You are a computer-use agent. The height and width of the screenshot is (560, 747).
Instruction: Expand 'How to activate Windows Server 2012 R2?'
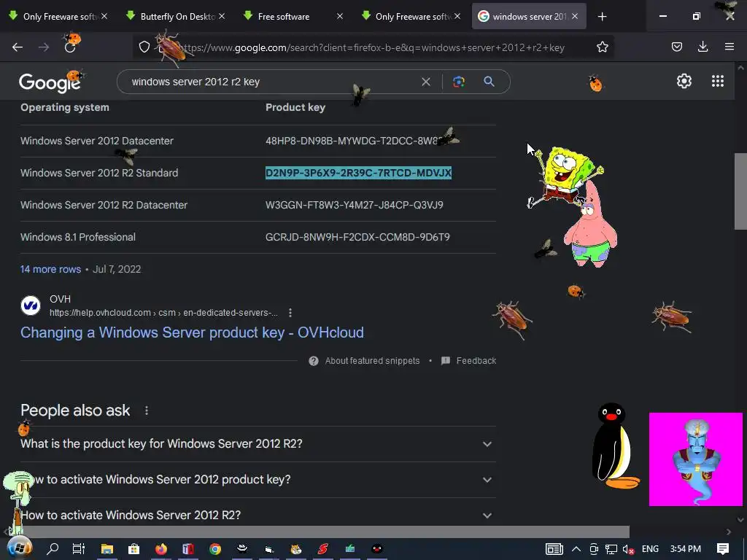(x=258, y=515)
